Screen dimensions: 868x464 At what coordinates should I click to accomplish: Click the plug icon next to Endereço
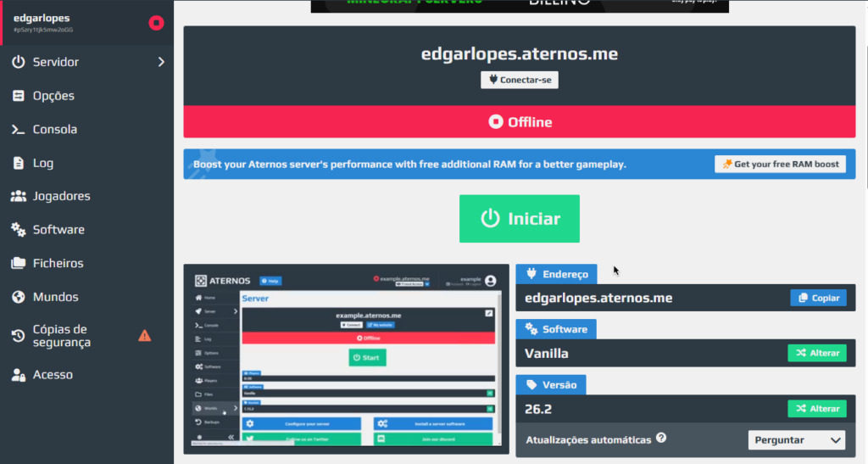coord(531,273)
